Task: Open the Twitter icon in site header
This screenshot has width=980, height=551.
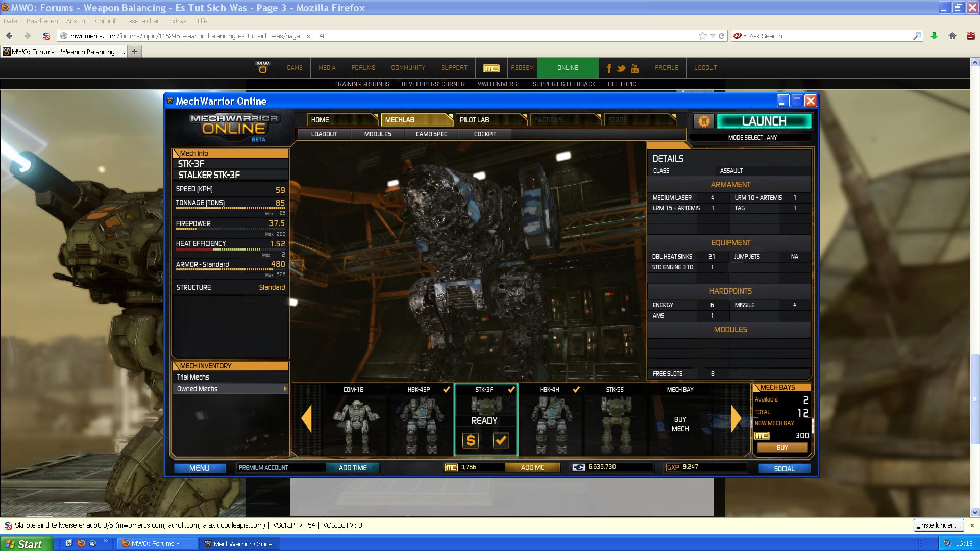Action: click(x=621, y=68)
